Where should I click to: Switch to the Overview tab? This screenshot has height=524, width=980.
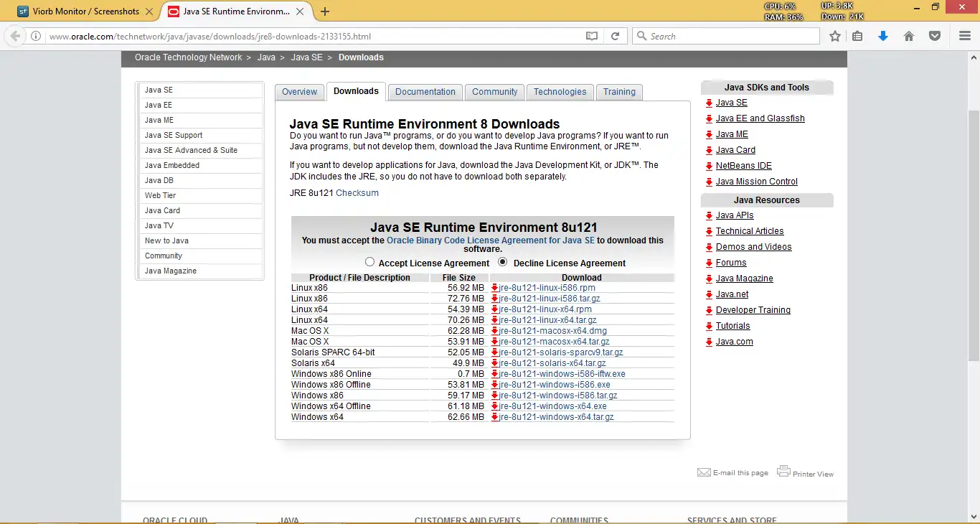coord(299,92)
